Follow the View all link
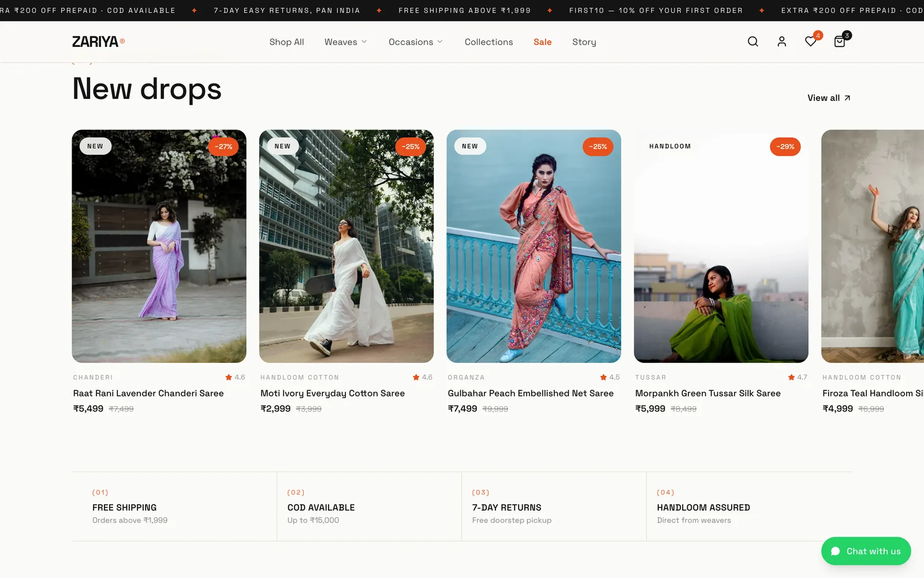The image size is (924, 578). 829,98
